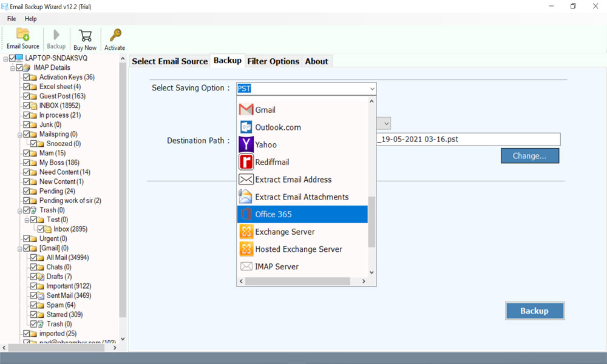This screenshot has height=364, width=607.
Task: Pick the Exchange Server icon
Action: (246, 232)
